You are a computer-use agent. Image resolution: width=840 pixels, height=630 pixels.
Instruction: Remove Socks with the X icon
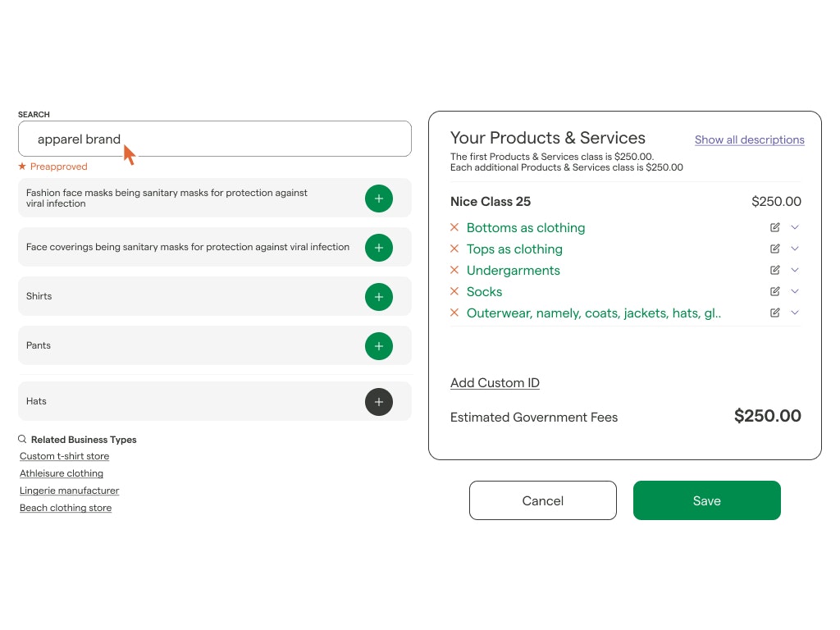[x=454, y=291]
